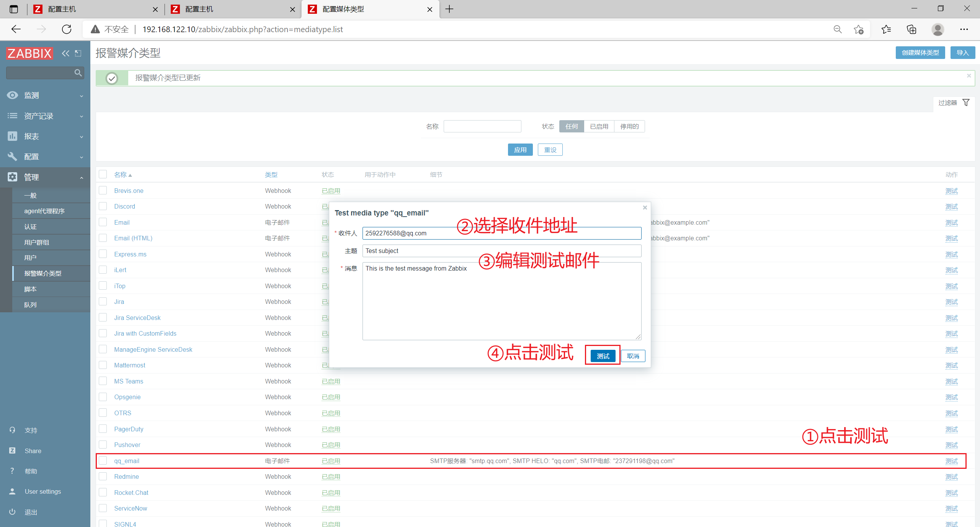Open qq_email media type link
980x527 pixels.
point(127,461)
